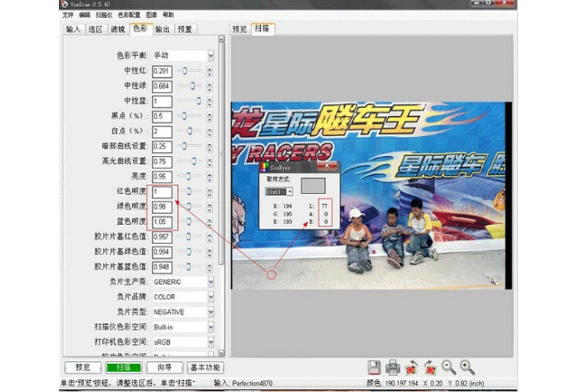Rotate image left with counterclockwise icon
Viewport: 588px width, 392px height.
412,366
